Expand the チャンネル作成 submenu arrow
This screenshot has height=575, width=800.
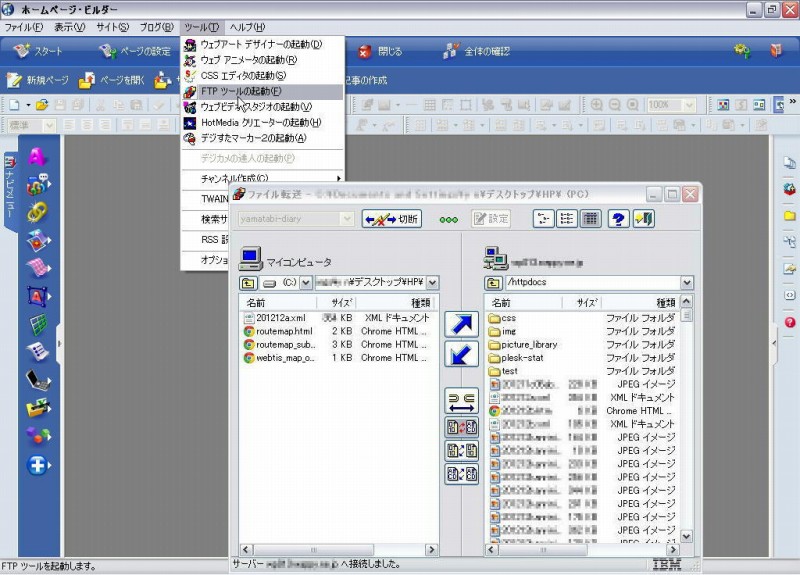[x=338, y=178]
